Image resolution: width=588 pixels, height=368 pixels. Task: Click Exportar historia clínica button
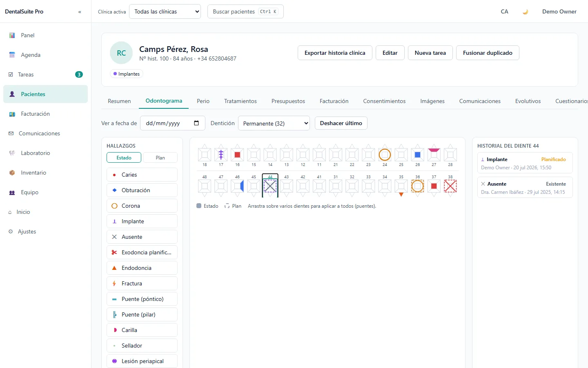click(335, 53)
